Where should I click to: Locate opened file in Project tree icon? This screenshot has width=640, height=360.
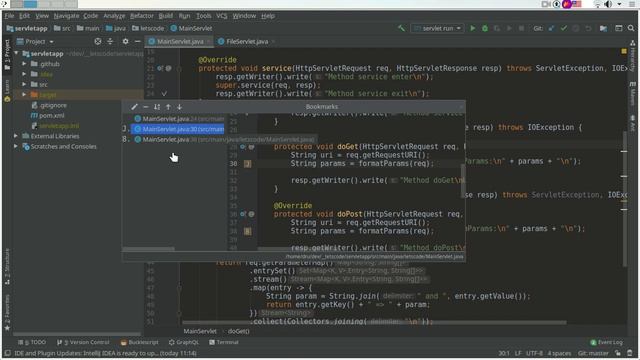tap(98, 41)
